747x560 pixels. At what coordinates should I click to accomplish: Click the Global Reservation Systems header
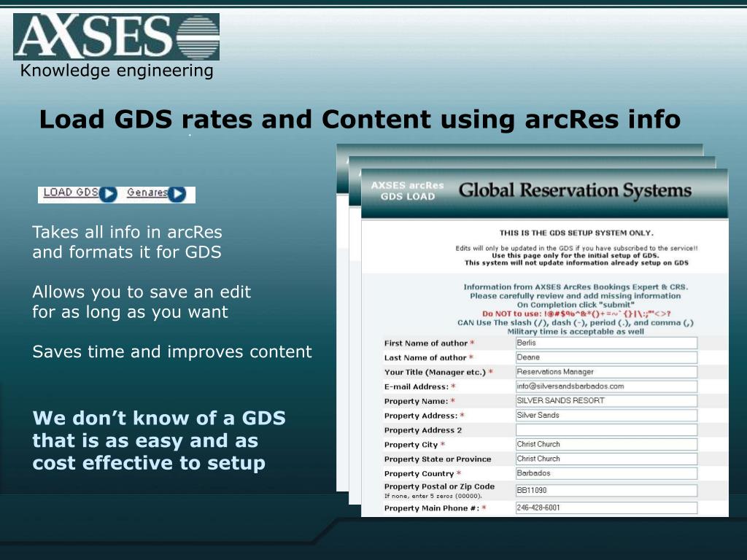(575, 190)
